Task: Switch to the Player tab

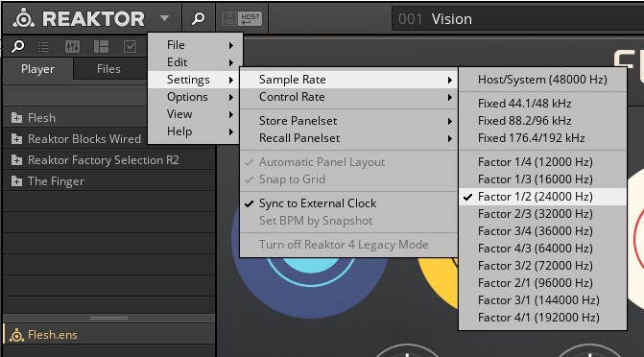Action: tap(37, 69)
